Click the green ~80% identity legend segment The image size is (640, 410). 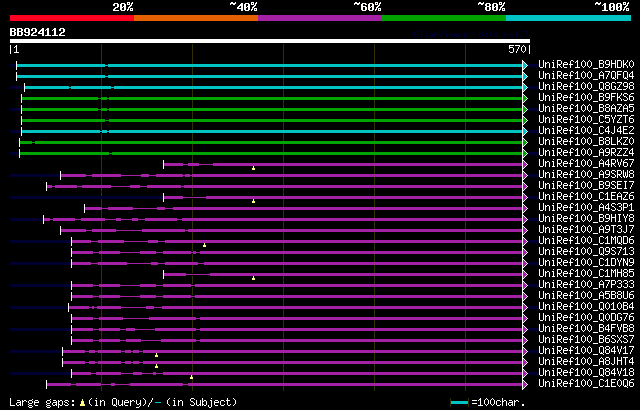(x=444, y=18)
